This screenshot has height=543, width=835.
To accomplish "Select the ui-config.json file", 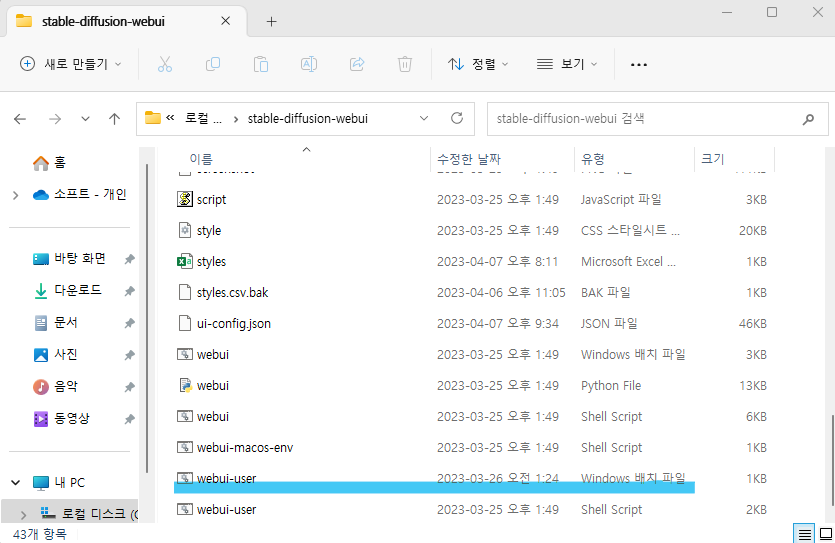I will pyautogui.click(x=233, y=323).
